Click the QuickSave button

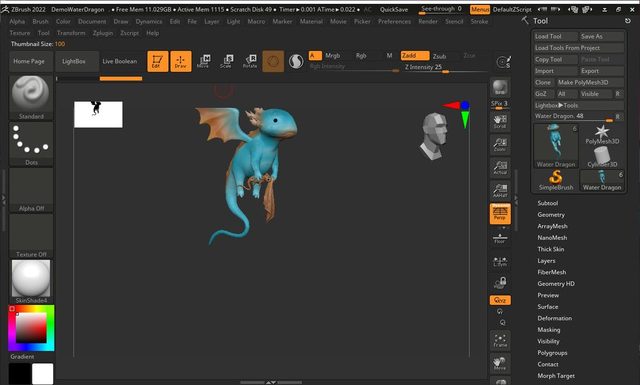point(394,9)
